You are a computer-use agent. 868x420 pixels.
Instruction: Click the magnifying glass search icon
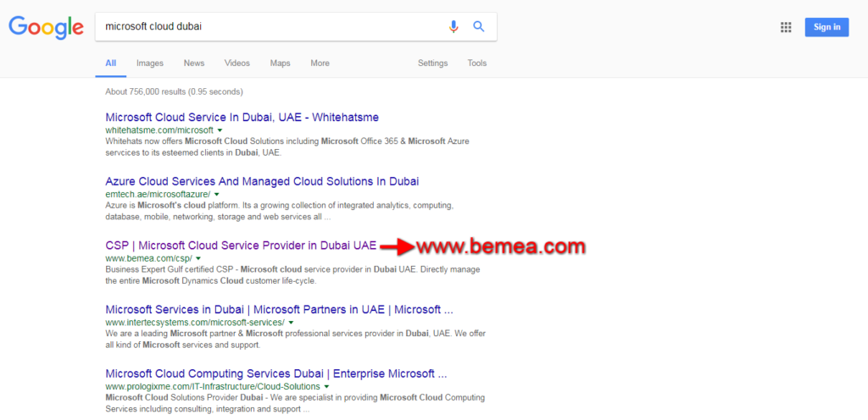point(479,26)
